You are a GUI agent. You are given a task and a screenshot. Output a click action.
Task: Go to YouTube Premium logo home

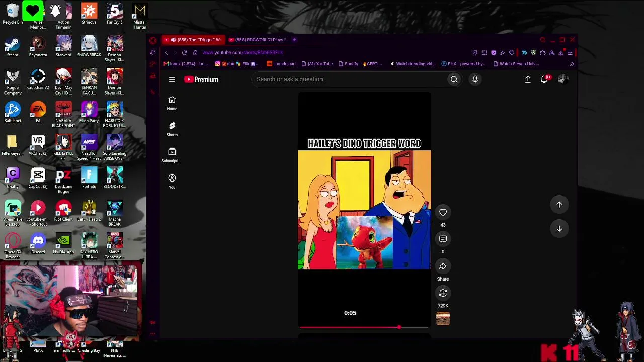(x=201, y=79)
